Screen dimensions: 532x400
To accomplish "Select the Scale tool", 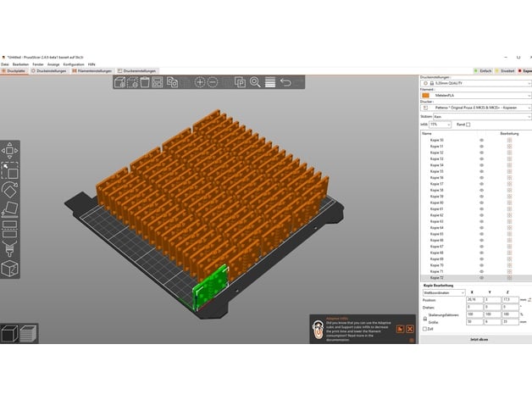I will pos(9,170).
